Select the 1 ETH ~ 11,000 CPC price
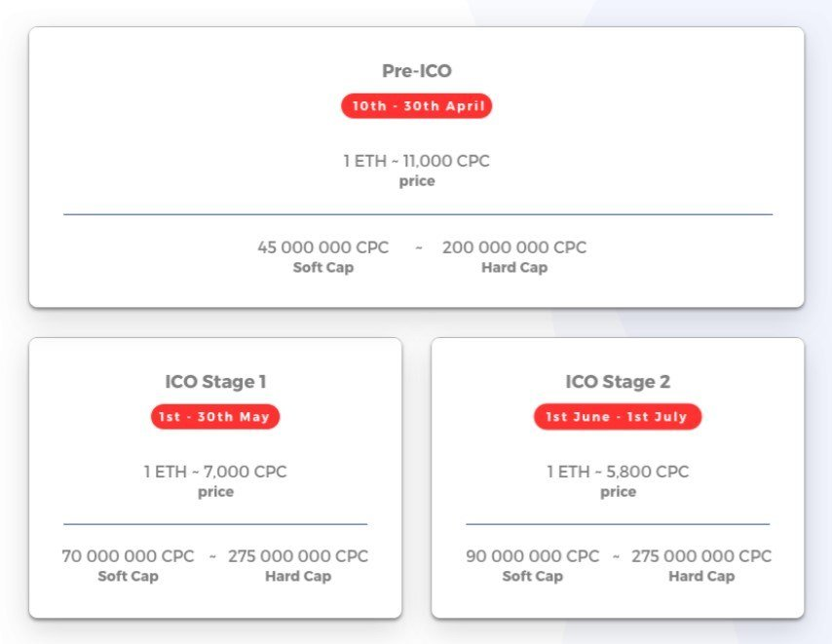This screenshot has width=832, height=644. point(416,161)
